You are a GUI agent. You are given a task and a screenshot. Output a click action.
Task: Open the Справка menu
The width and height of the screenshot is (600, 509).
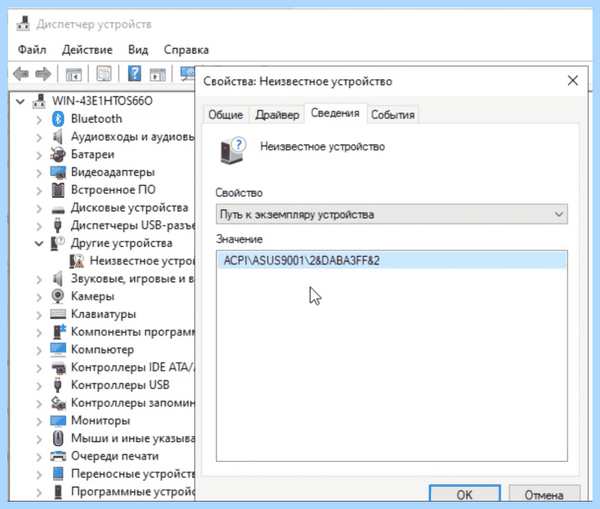point(186,50)
